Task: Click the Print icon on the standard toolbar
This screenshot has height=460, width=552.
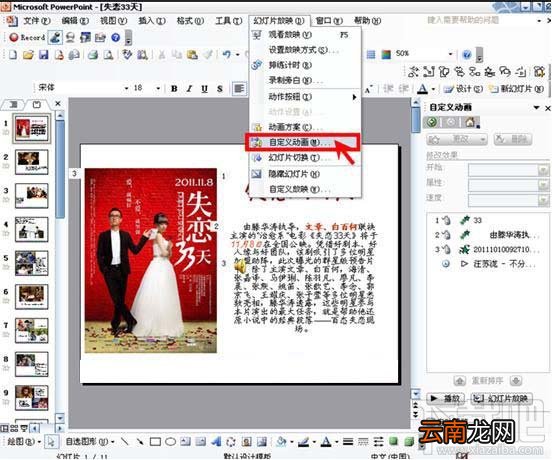Action: pos(93,55)
